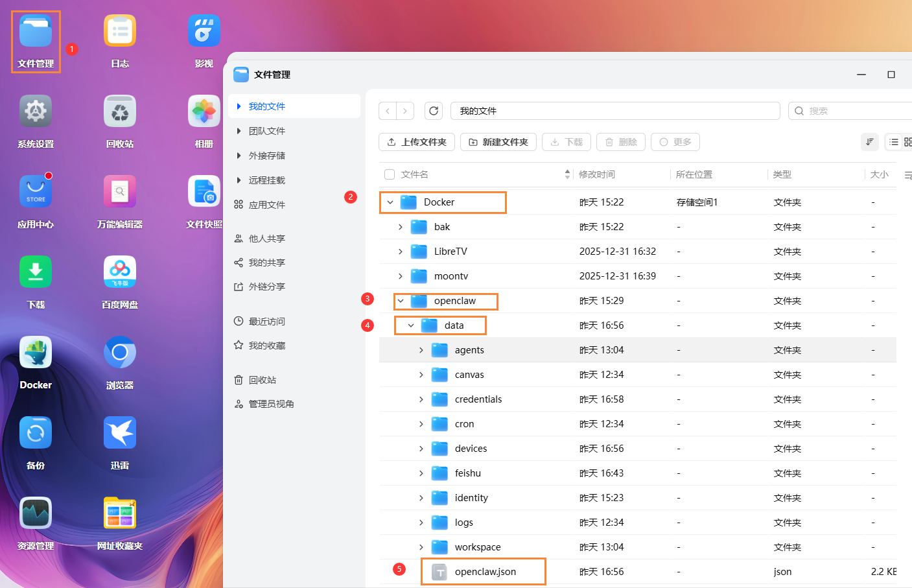
Task: Open the Docker desktop icon
Action: (x=35, y=351)
